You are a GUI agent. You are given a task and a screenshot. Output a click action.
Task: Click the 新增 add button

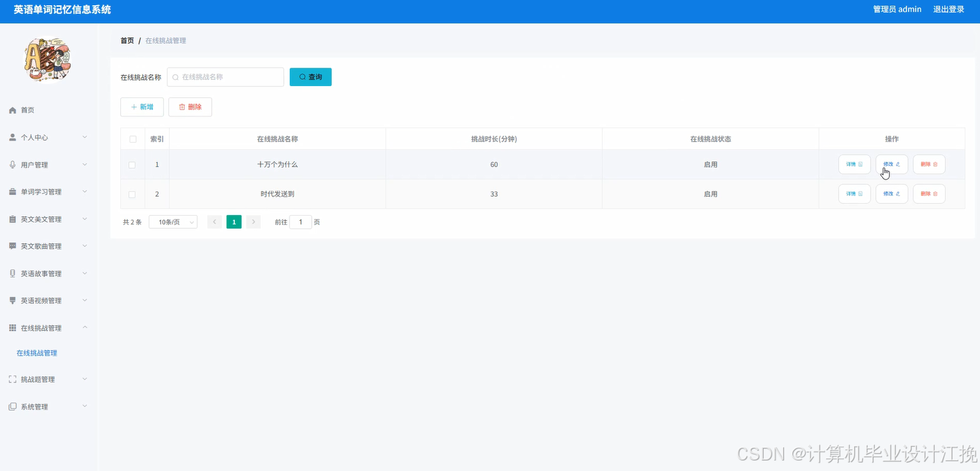142,107
